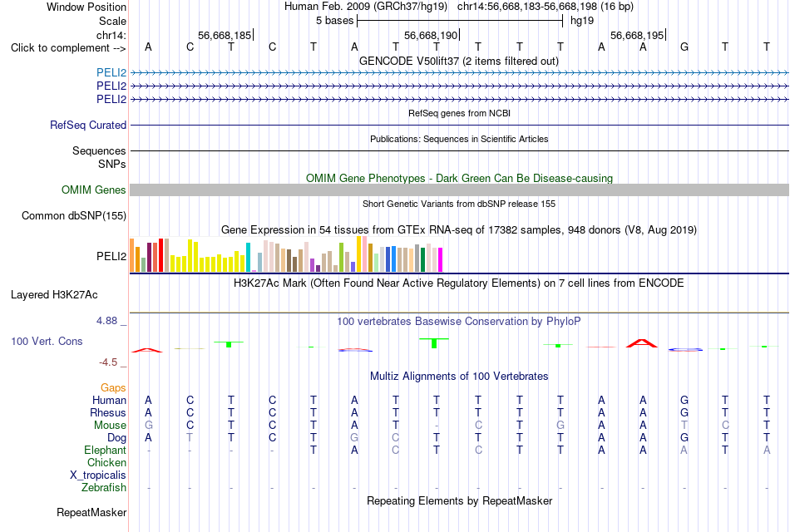Click the Common dbSNP(155) track label

[x=73, y=215]
